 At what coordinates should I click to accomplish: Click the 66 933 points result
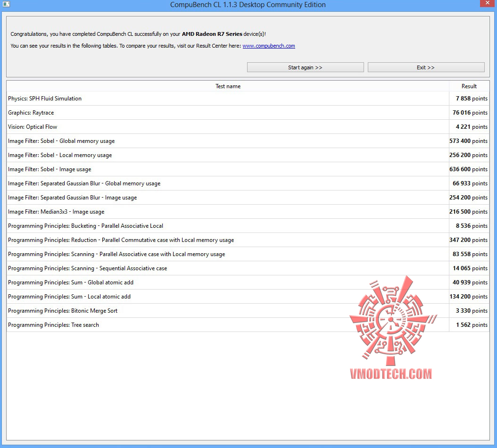[x=470, y=183]
